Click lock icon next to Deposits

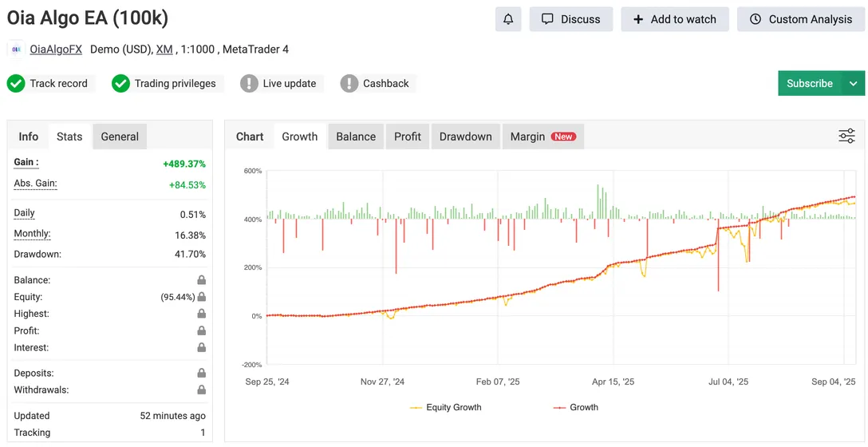(x=202, y=374)
